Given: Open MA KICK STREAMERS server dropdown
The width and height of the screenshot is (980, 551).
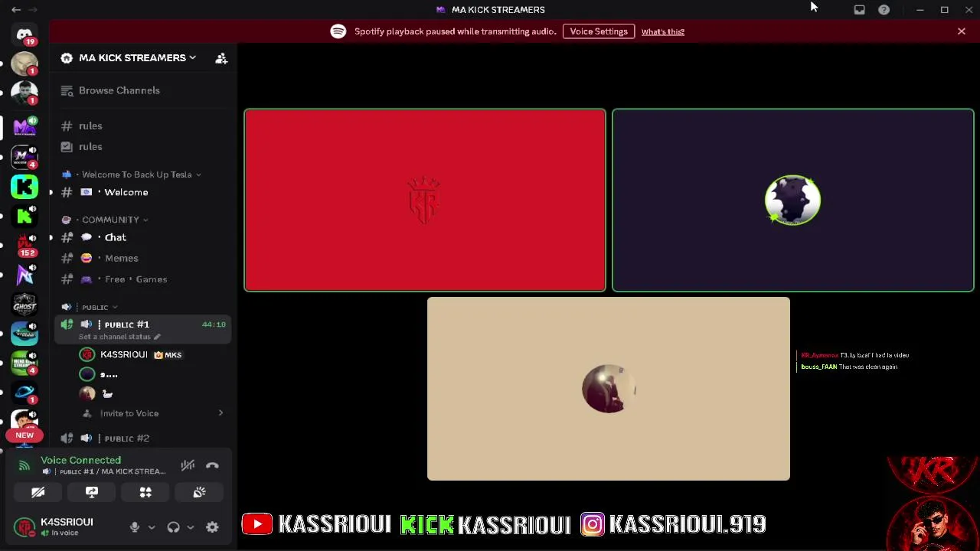Looking at the screenshot, I should (x=138, y=58).
